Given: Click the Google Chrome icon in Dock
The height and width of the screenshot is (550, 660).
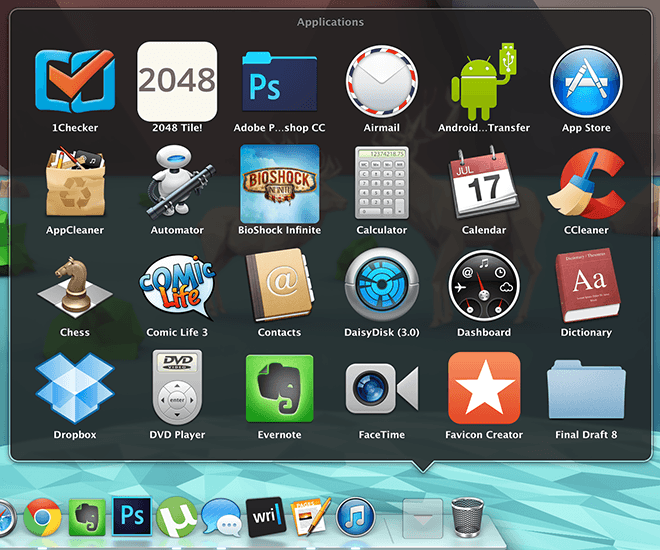Looking at the screenshot, I should tap(43, 518).
